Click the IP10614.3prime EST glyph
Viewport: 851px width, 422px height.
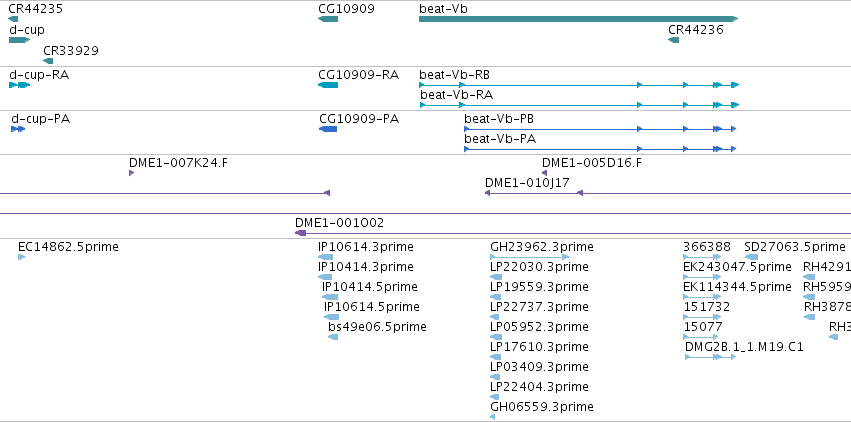pos(326,257)
